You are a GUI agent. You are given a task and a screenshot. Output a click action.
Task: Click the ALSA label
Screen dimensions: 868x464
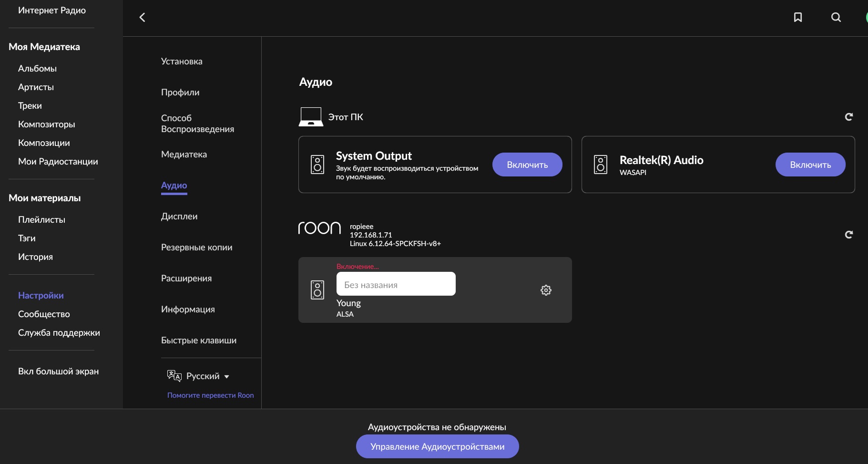tap(345, 314)
